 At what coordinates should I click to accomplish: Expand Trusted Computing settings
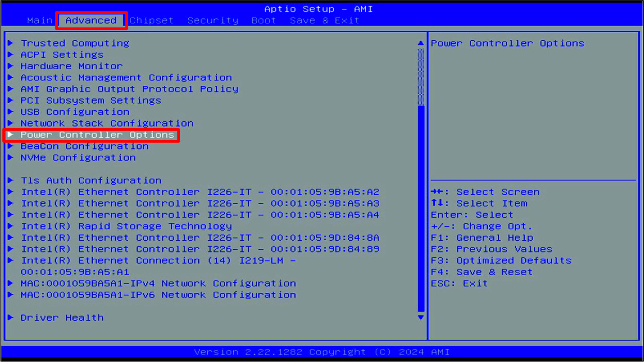[x=74, y=43]
